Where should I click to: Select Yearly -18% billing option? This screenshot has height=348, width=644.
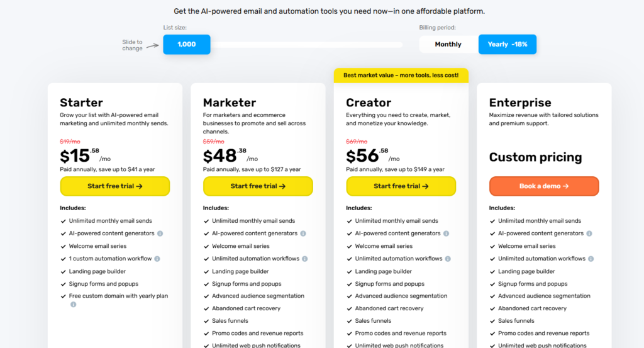(508, 45)
